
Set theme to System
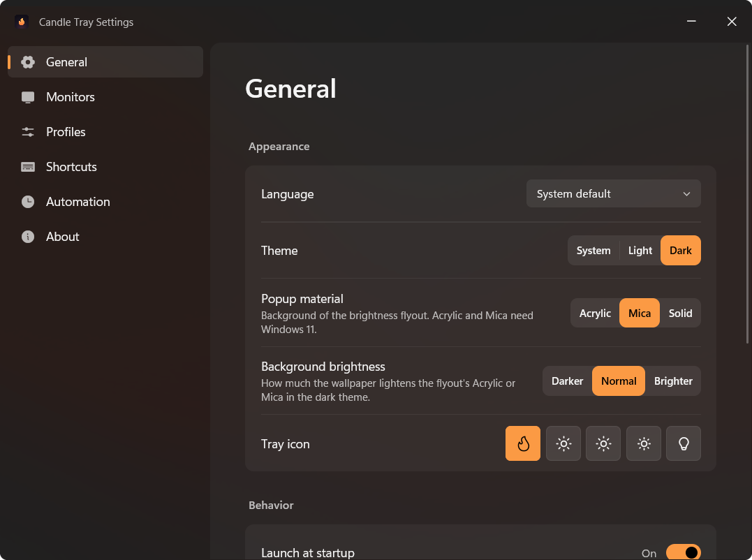594,250
